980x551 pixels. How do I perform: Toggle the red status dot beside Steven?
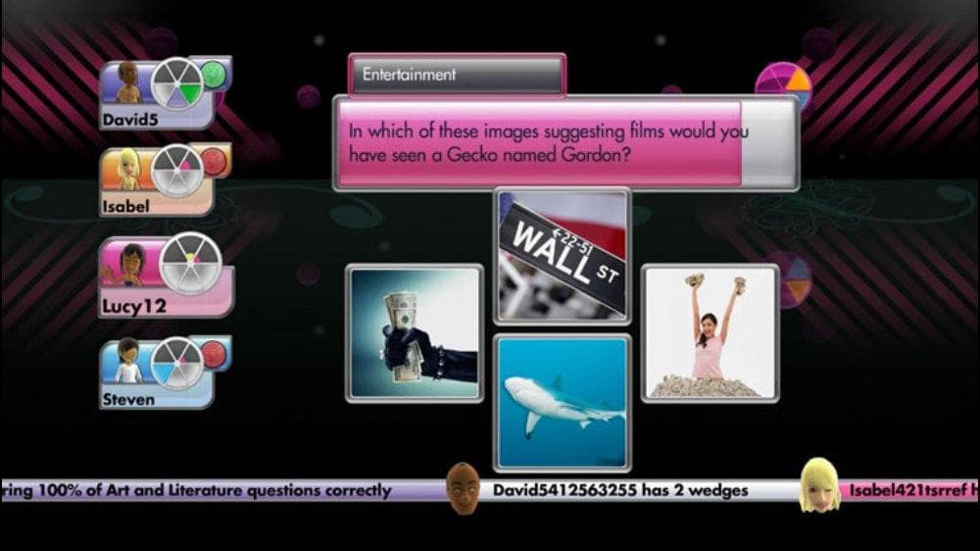[x=213, y=353]
